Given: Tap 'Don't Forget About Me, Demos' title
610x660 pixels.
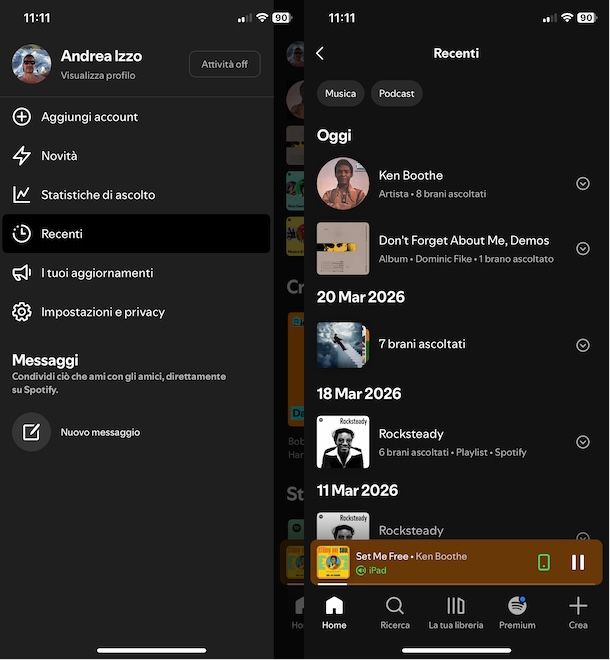Looking at the screenshot, I should (x=463, y=240).
